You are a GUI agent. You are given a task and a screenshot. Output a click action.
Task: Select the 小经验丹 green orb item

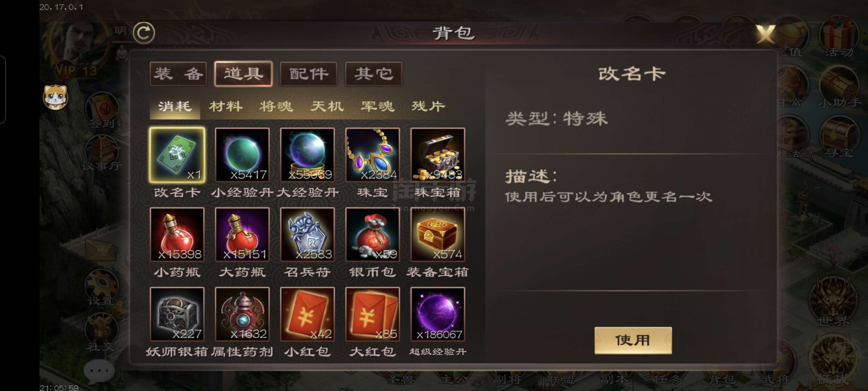click(242, 155)
